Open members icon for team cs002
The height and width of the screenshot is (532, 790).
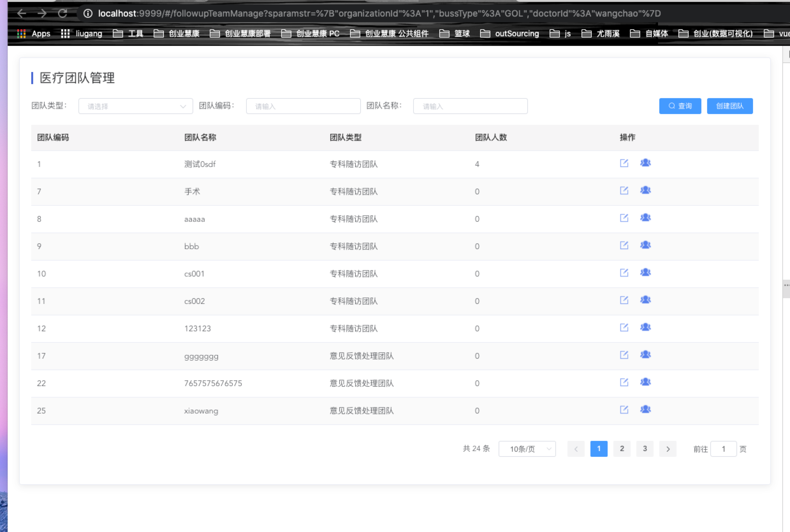tap(645, 300)
